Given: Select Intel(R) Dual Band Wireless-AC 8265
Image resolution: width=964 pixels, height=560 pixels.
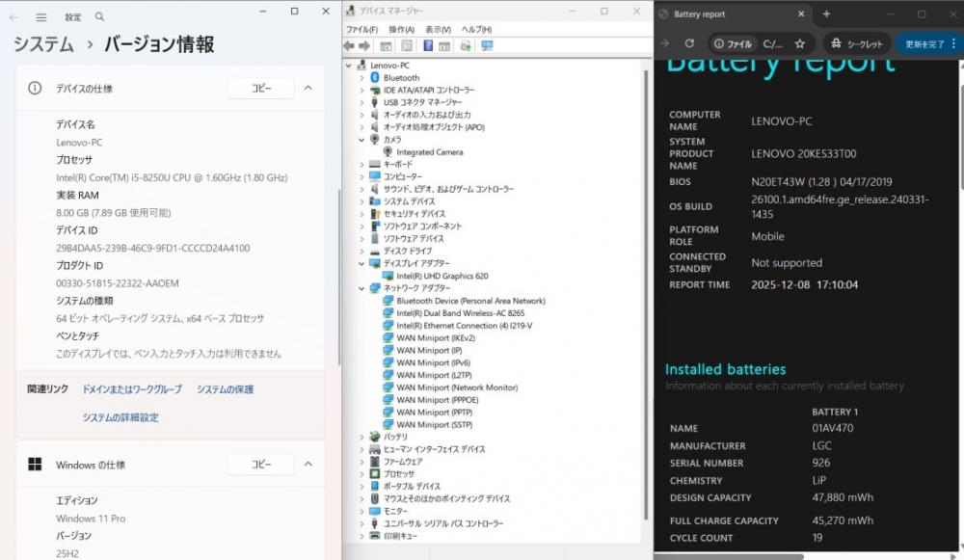Looking at the screenshot, I should point(460,313).
